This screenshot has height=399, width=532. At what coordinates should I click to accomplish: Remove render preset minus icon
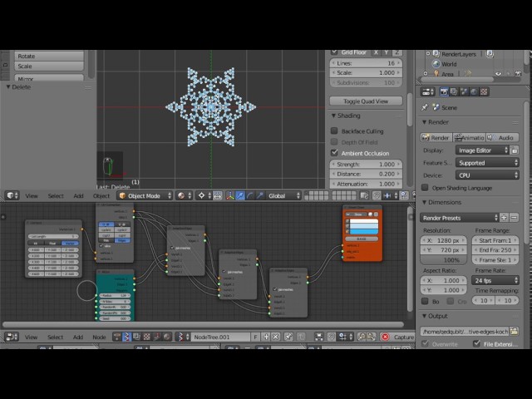tap(515, 218)
